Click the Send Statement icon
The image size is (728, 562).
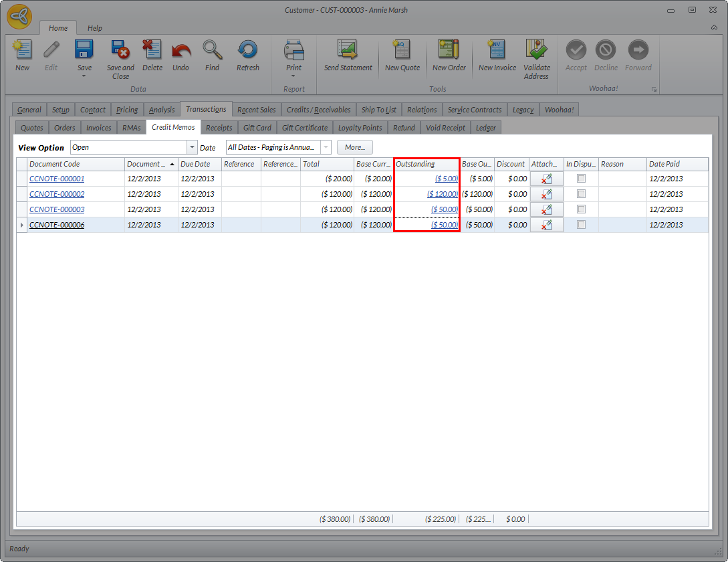pyautogui.click(x=348, y=51)
